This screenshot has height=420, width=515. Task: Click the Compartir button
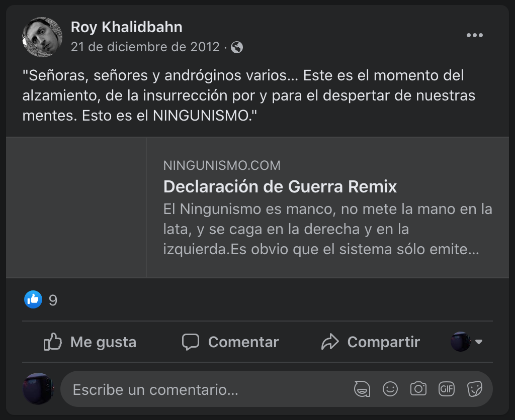pos(371,342)
